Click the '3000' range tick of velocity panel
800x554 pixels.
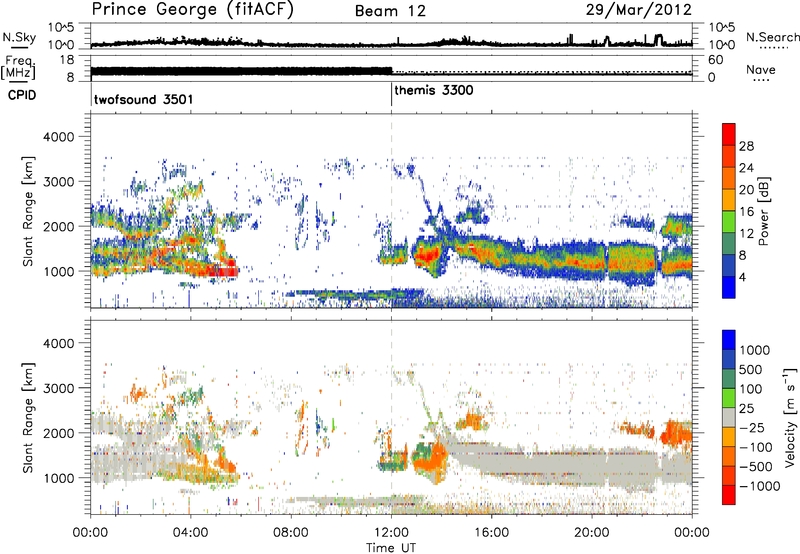(58, 388)
